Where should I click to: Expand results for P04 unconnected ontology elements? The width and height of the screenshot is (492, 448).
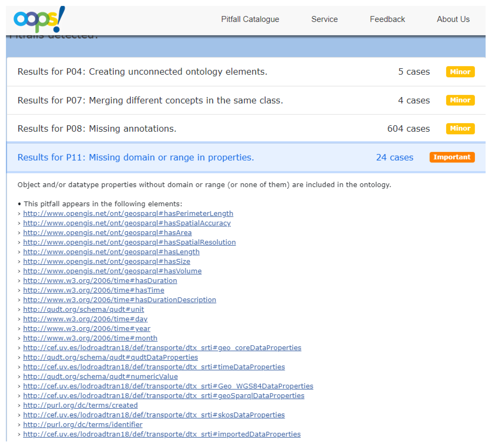143,72
